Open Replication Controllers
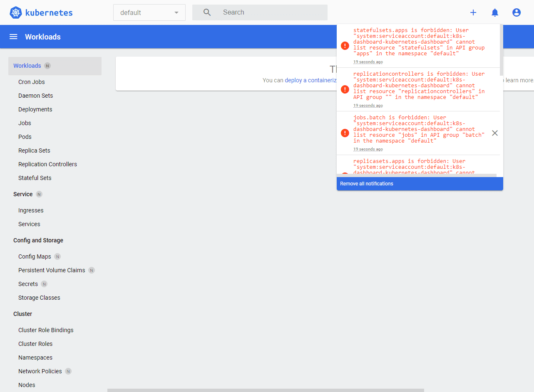 [x=47, y=164]
